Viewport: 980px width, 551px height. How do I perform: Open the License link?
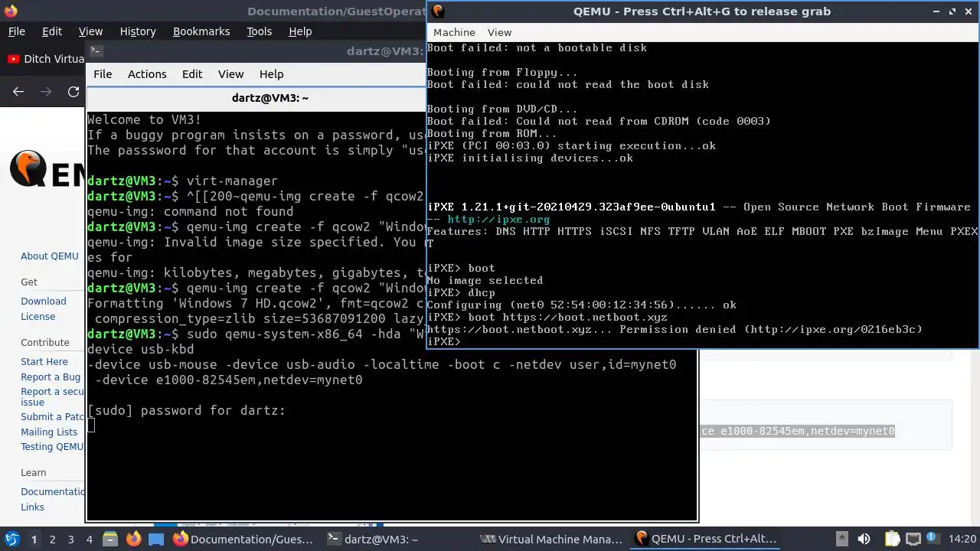click(x=38, y=317)
